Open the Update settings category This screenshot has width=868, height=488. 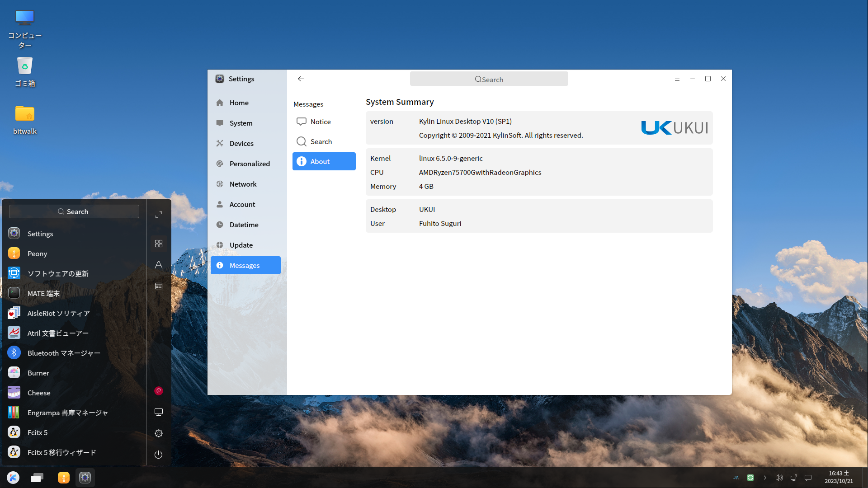pyautogui.click(x=241, y=245)
